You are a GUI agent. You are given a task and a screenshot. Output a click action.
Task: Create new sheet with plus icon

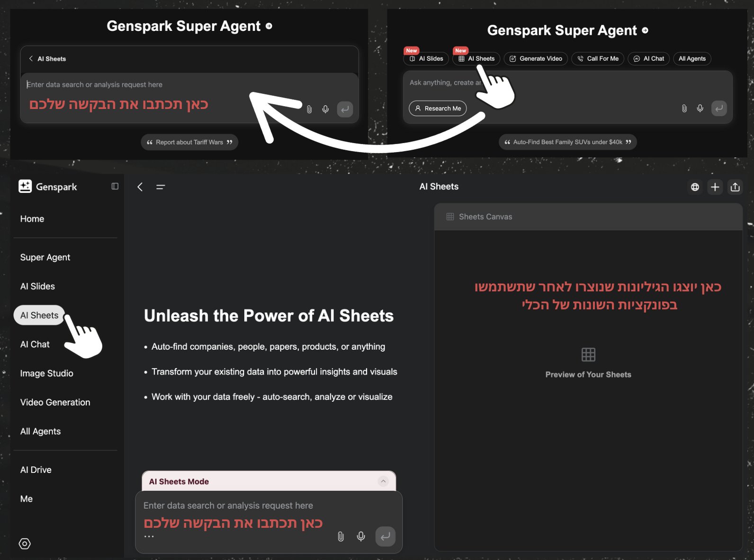pos(715,187)
